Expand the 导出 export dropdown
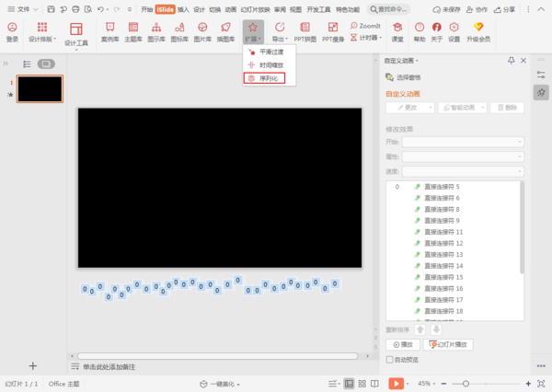The width and height of the screenshot is (552, 392). [x=280, y=32]
